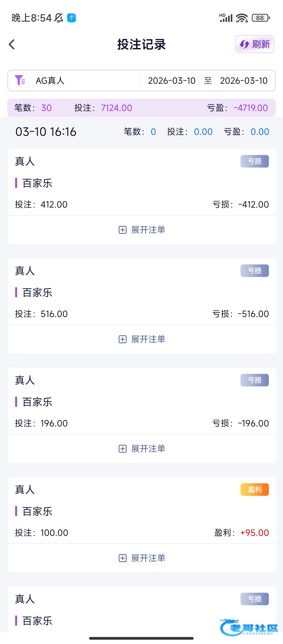The image size is (283, 644).
Task: Select the start date 2026-03-10
Action: 172,81
